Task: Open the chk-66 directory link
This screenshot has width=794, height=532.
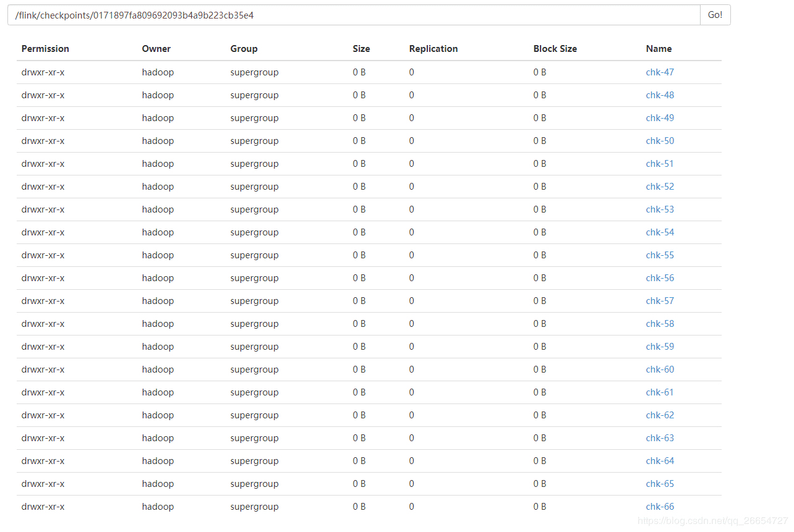Action: pos(660,507)
